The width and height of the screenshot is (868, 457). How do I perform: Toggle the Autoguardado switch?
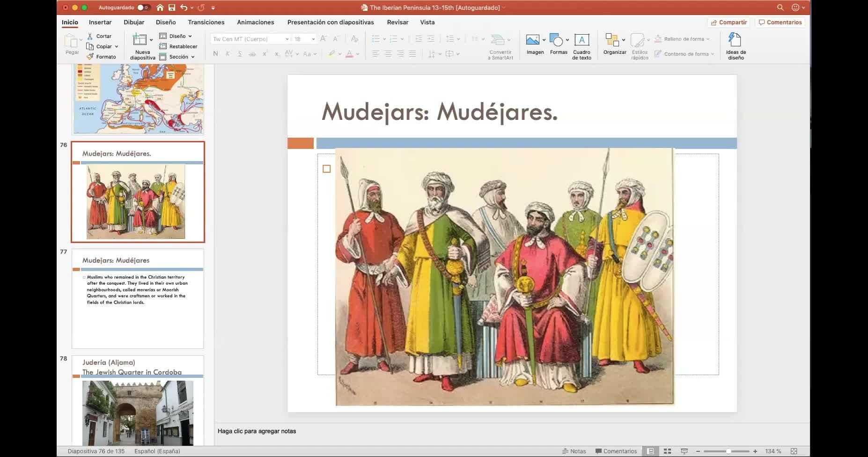tap(143, 7)
